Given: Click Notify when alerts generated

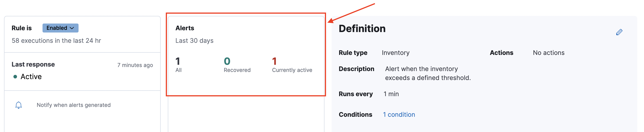Looking at the screenshot, I should (74, 105).
